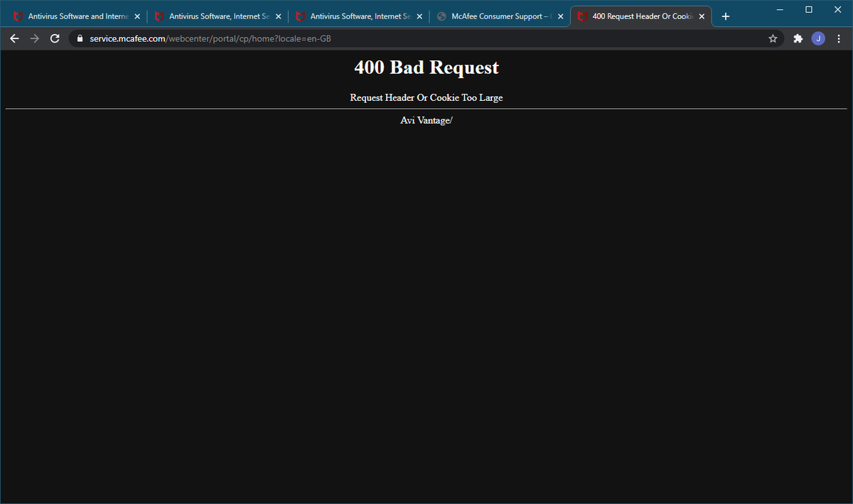Close the second Antivirus Software tab
The image size is (853, 504).
tap(278, 16)
